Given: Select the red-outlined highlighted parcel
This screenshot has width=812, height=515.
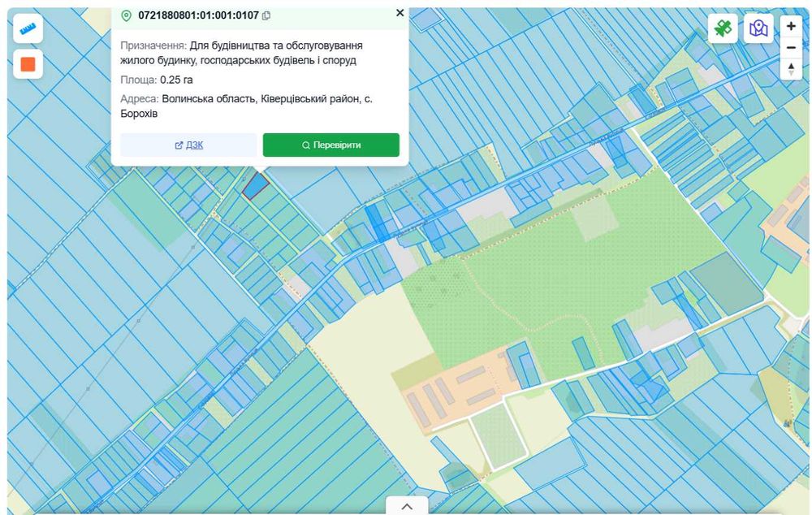Looking at the screenshot, I should click(255, 186).
